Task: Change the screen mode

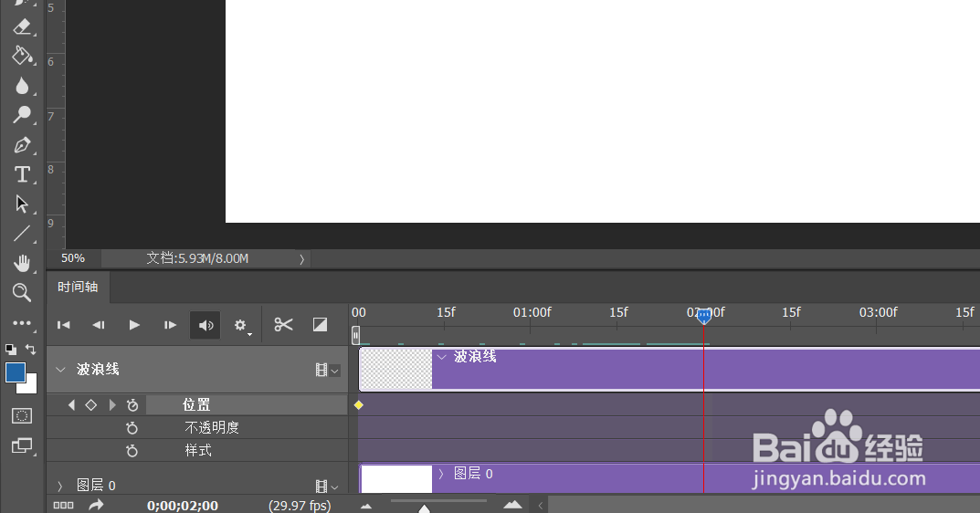Action: tap(22, 445)
